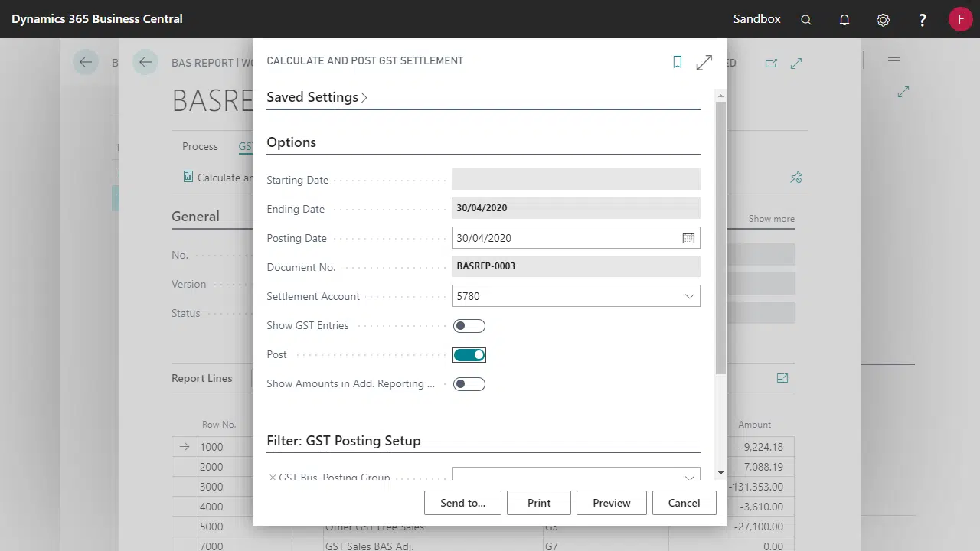The width and height of the screenshot is (980, 551).
Task: Switch to the Process tab
Action: tap(200, 146)
